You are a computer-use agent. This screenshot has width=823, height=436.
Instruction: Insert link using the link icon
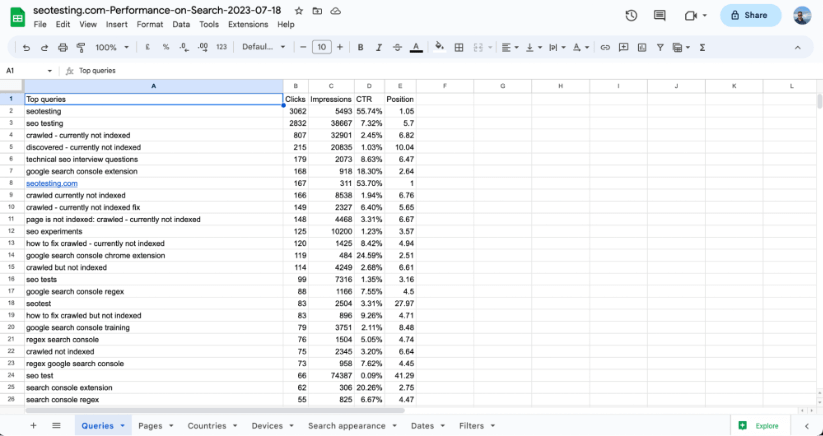click(605, 47)
